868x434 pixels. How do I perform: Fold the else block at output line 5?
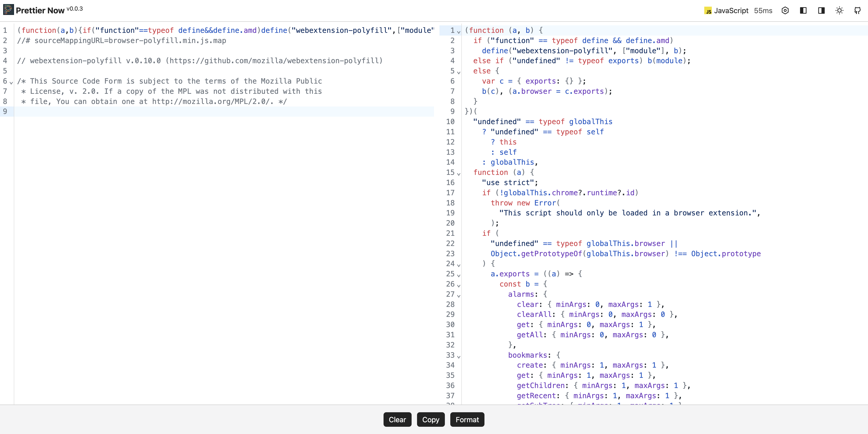pos(459,72)
